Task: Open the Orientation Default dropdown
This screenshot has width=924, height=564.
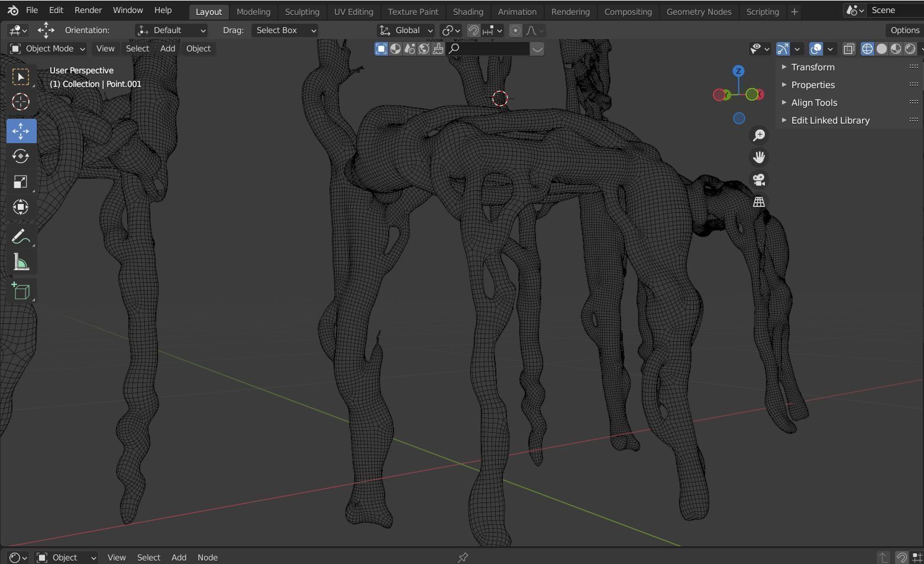Action: click(x=172, y=30)
